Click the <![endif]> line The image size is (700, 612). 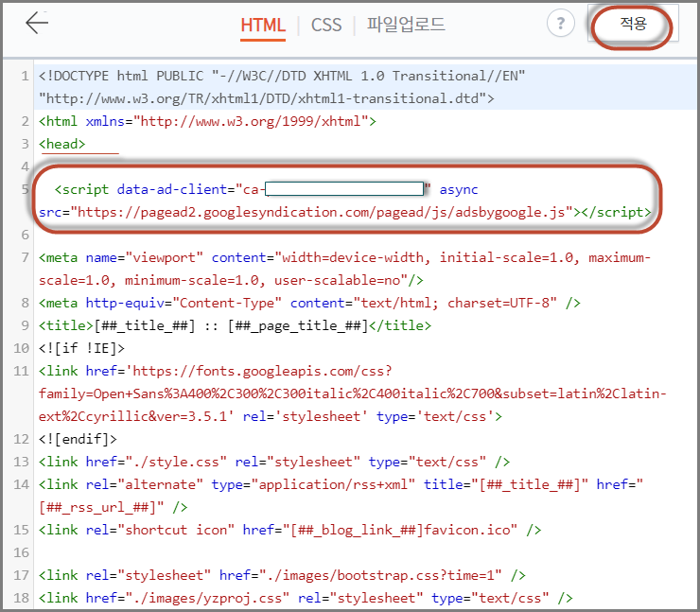click(78, 439)
